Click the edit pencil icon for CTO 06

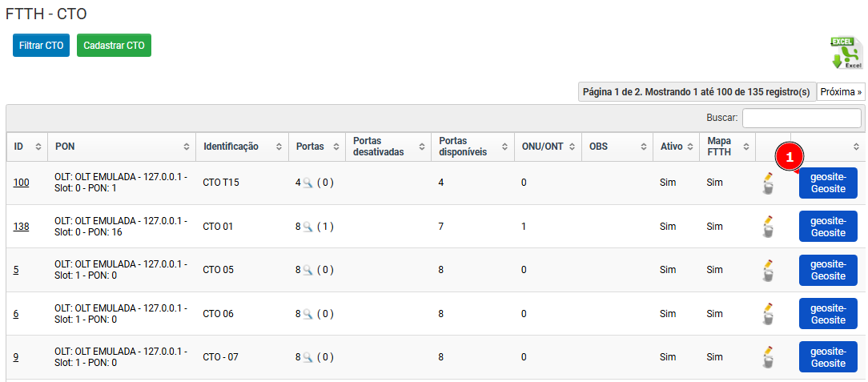coord(768,308)
